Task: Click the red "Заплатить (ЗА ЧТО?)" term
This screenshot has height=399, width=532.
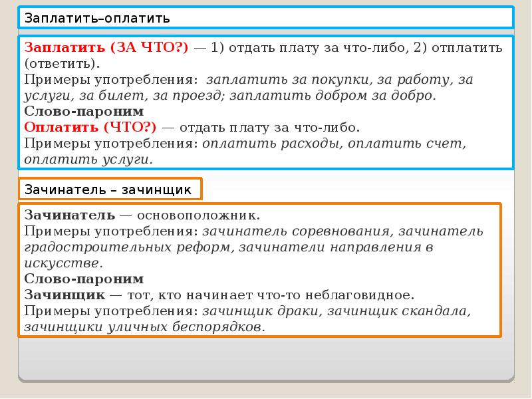Action: coord(106,48)
